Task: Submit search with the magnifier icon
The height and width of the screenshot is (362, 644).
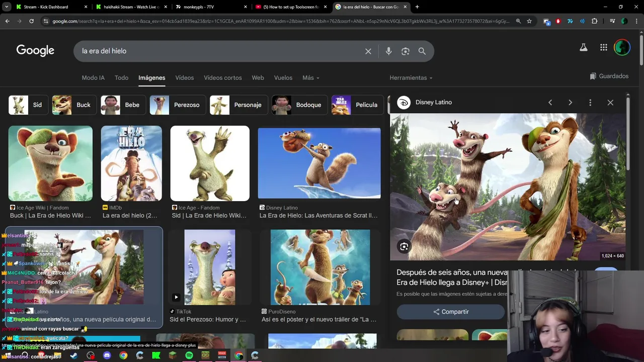Action: click(x=422, y=51)
